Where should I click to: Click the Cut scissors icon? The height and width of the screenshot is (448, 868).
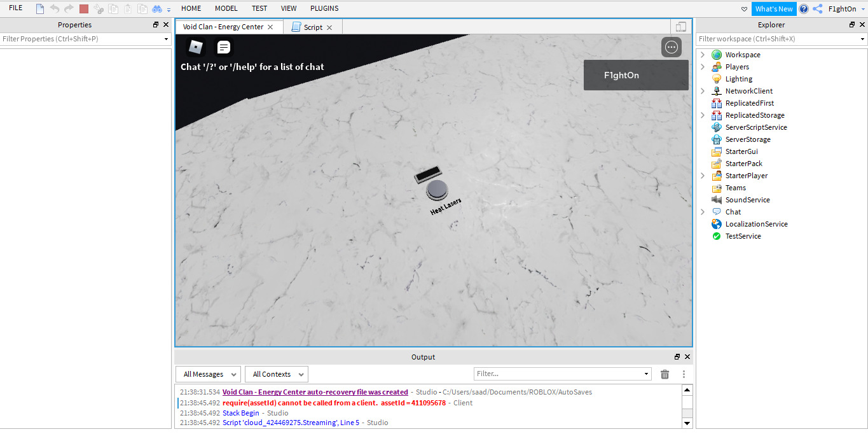coord(99,9)
